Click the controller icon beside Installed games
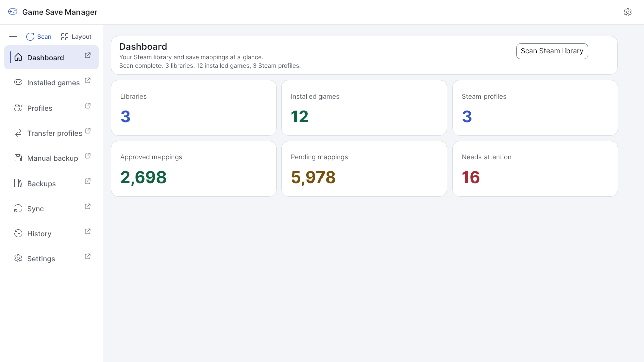The height and width of the screenshot is (362, 644). [18, 82]
